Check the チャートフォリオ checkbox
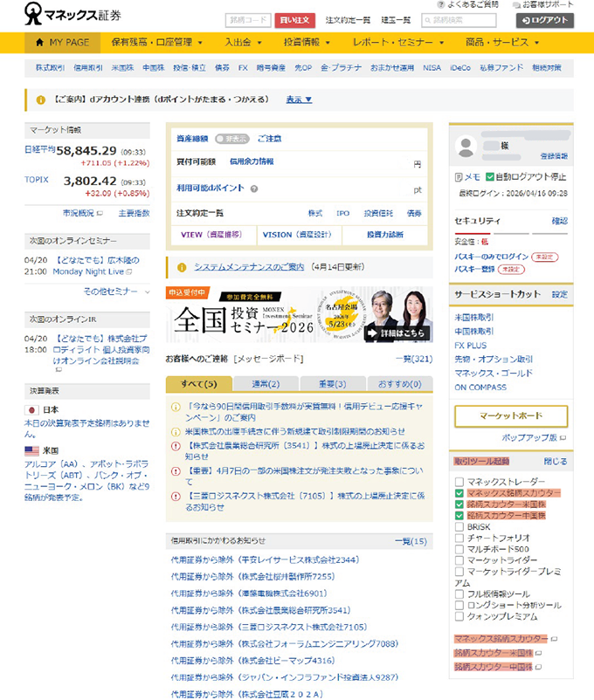The image size is (594, 700). pyautogui.click(x=459, y=538)
